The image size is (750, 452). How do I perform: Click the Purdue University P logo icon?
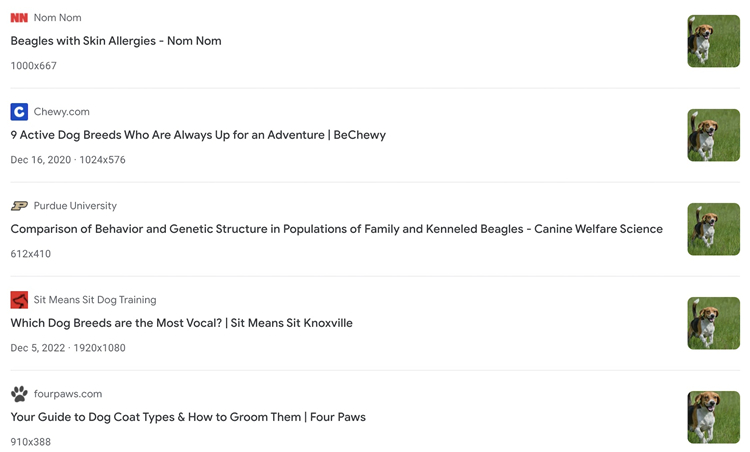19,206
